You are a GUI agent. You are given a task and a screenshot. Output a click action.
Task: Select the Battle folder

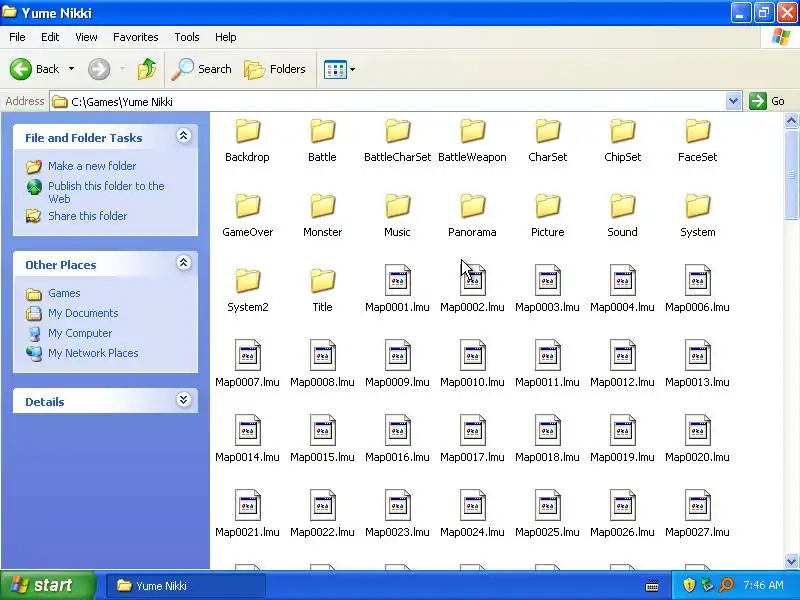coord(322,140)
